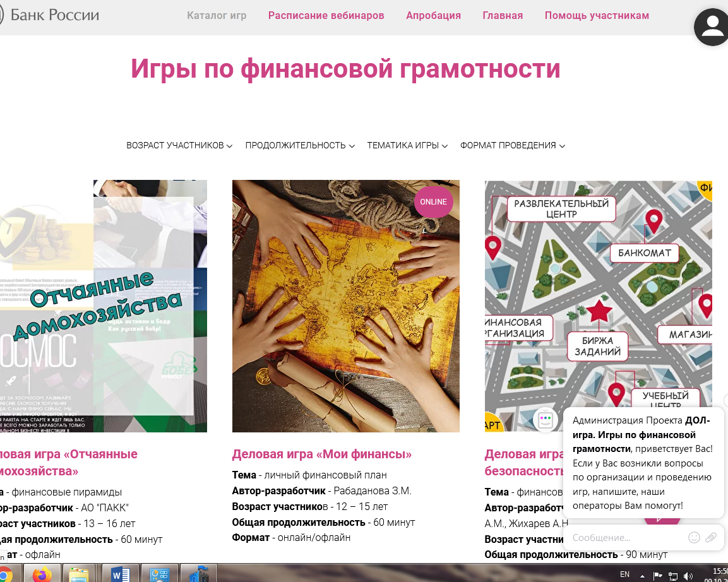This screenshot has height=582, width=728.
Task: Open the castle-tower taskbar app icon
Action: (x=199, y=575)
